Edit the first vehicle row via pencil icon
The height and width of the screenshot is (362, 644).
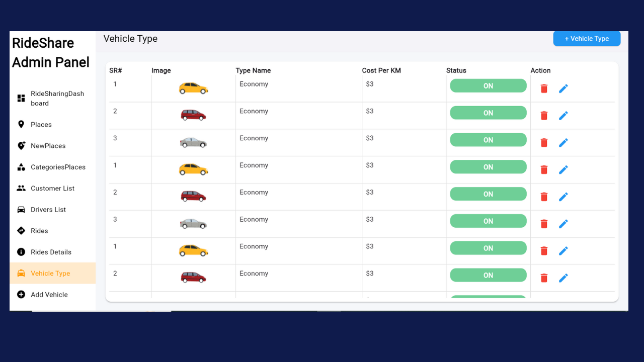tap(563, 88)
